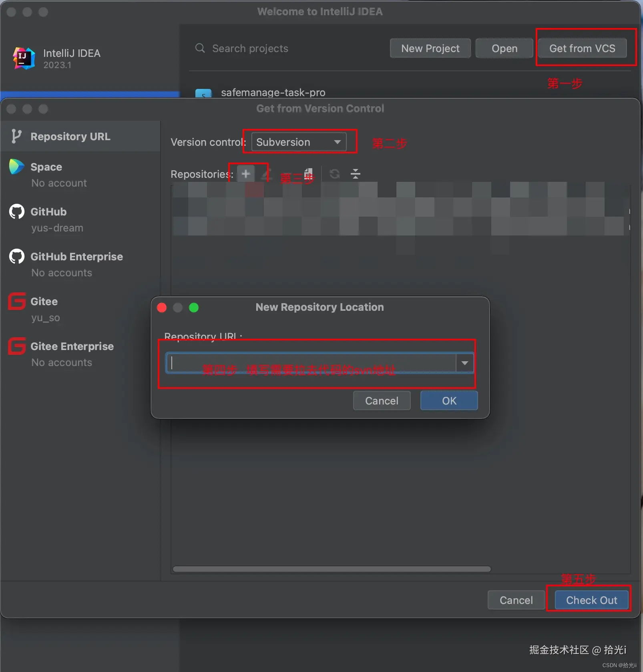Click the yu_so account text
This screenshot has height=672, width=643.
(x=46, y=318)
